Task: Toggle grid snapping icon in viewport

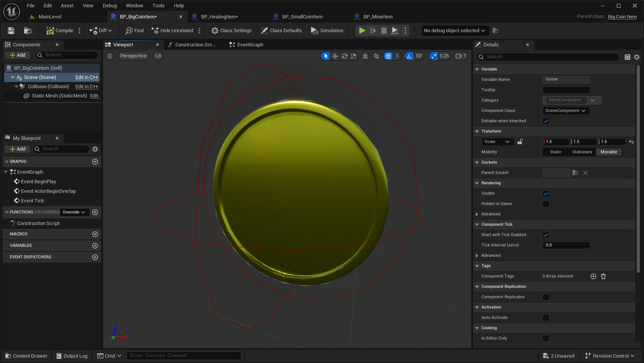Action: 388,56
